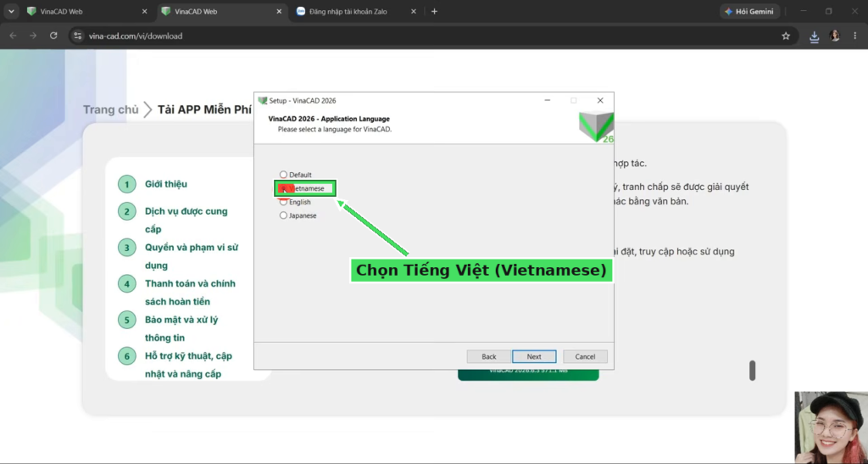The image size is (868, 464).
Task: Click the number 6 step circle
Action: click(127, 356)
